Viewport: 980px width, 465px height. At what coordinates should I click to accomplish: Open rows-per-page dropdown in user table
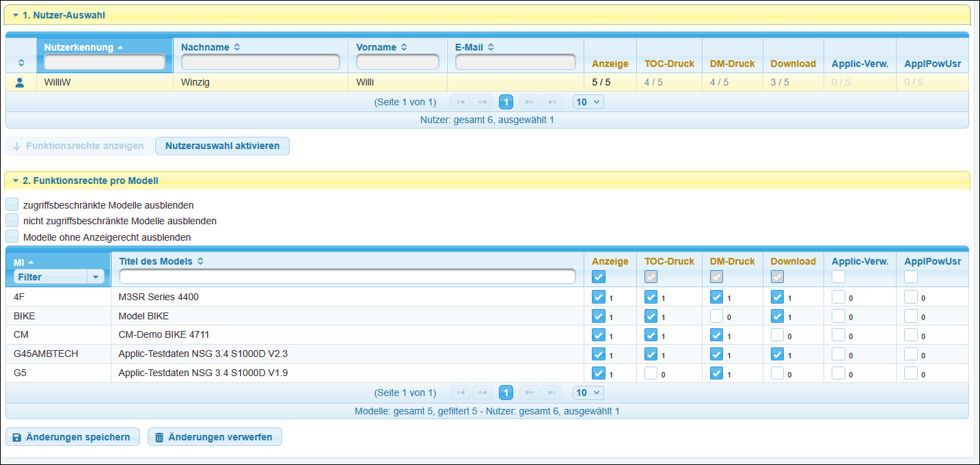click(588, 102)
